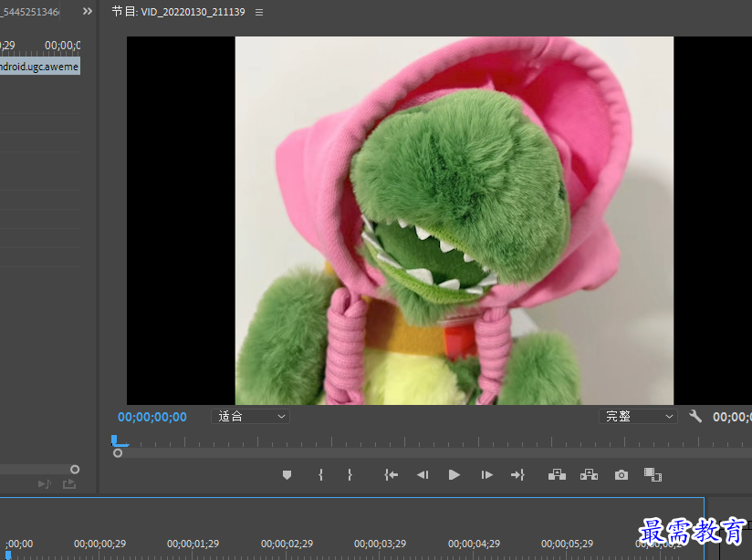Set Mark In point

click(320, 475)
